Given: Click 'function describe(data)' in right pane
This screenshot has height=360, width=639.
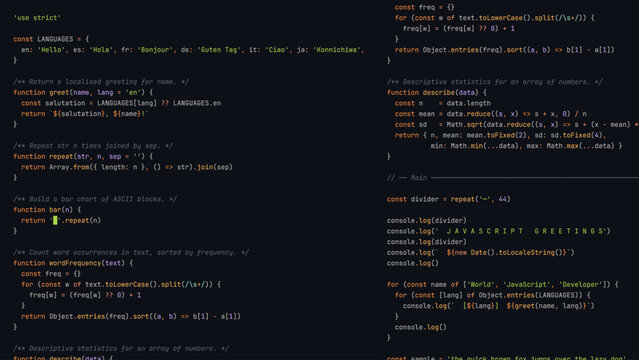Looking at the screenshot, I should coord(437,93).
